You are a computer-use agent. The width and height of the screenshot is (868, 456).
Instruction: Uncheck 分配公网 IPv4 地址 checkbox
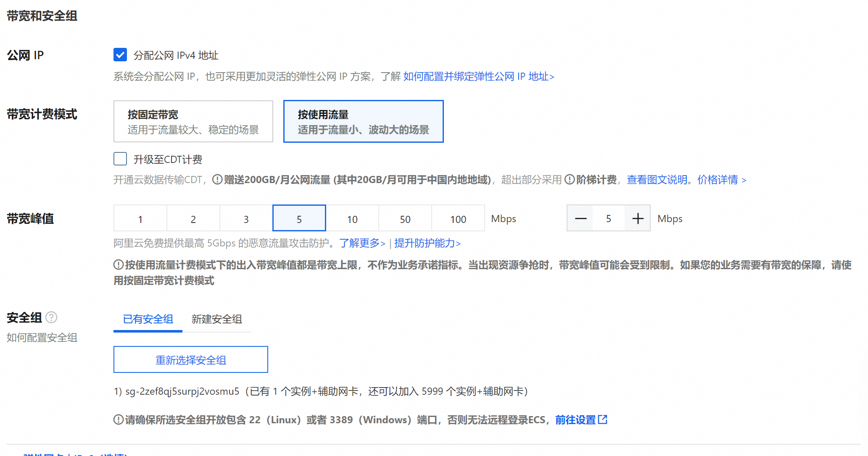[120, 55]
